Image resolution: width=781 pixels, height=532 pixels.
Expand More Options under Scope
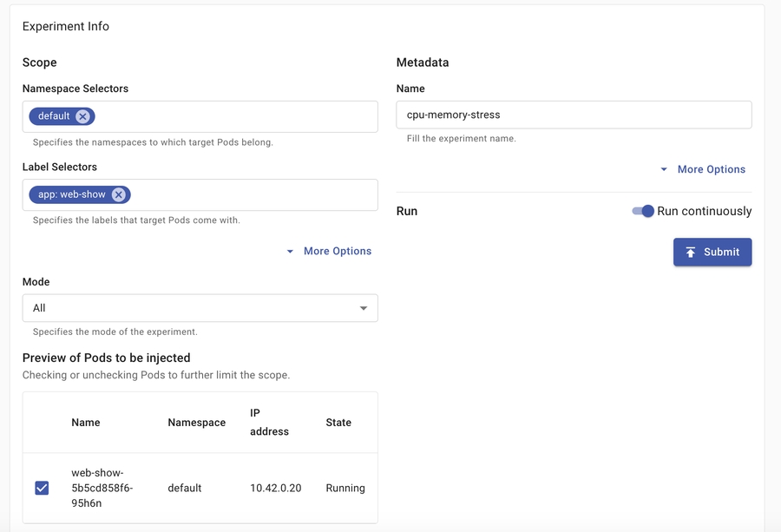pos(329,251)
